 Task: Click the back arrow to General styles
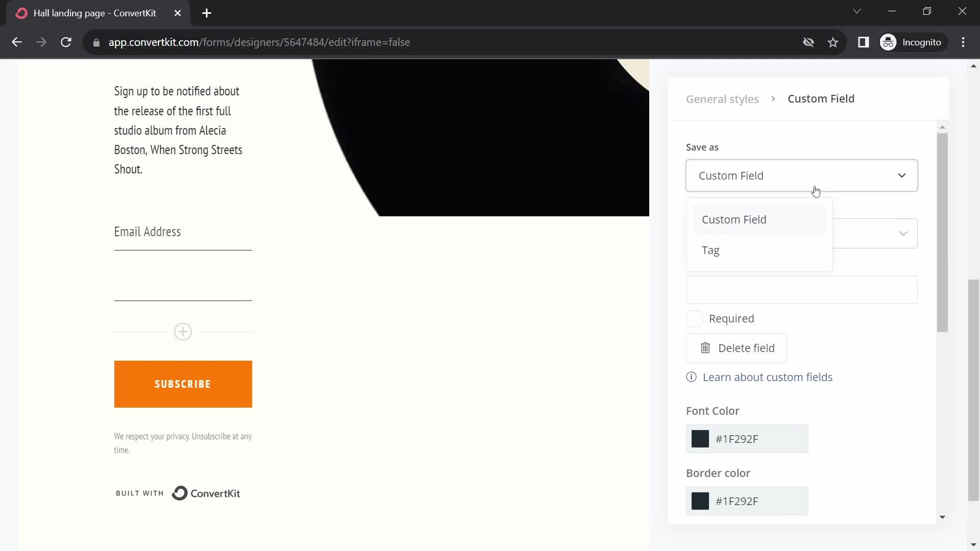722,99
